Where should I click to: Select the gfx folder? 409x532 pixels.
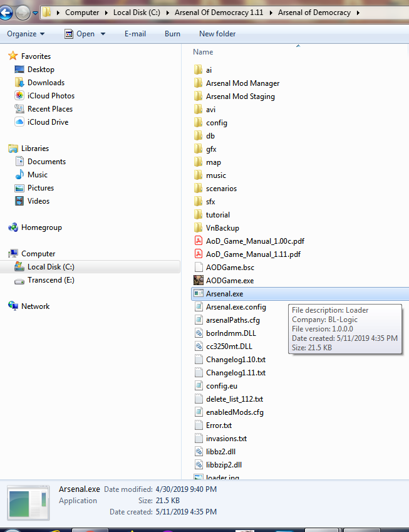click(205, 149)
